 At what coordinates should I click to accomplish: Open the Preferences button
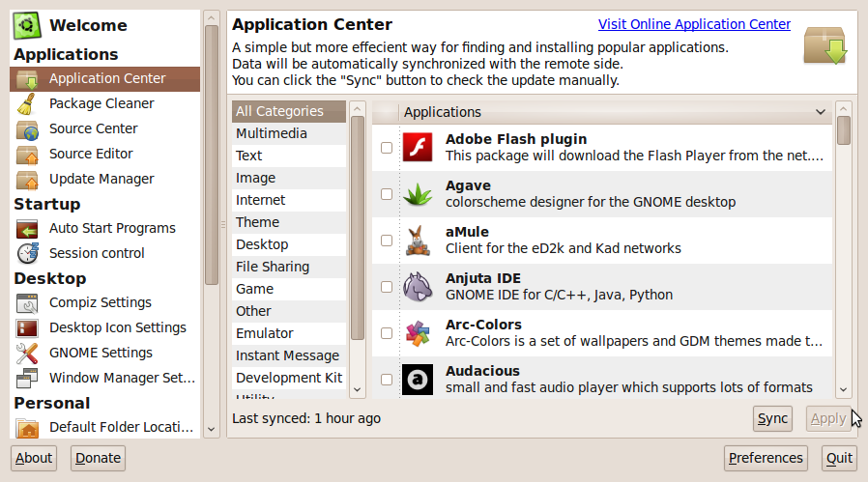(766, 458)
